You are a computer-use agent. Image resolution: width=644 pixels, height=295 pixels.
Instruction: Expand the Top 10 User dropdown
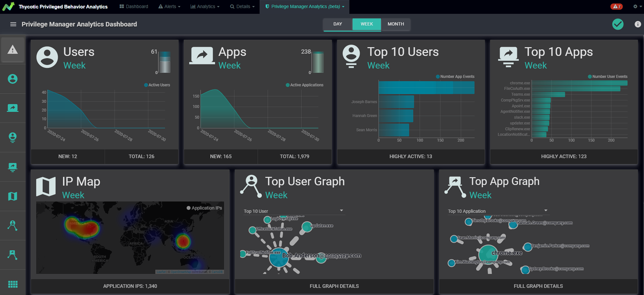[x=294, y=211]
